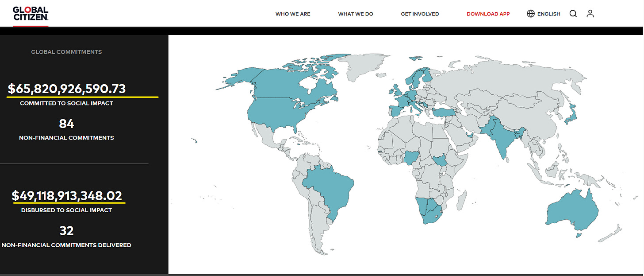Open the user account icon

590,14
